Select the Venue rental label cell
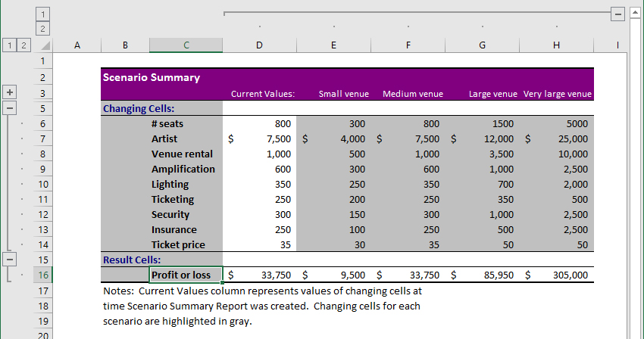 click(x=186, y=154)
